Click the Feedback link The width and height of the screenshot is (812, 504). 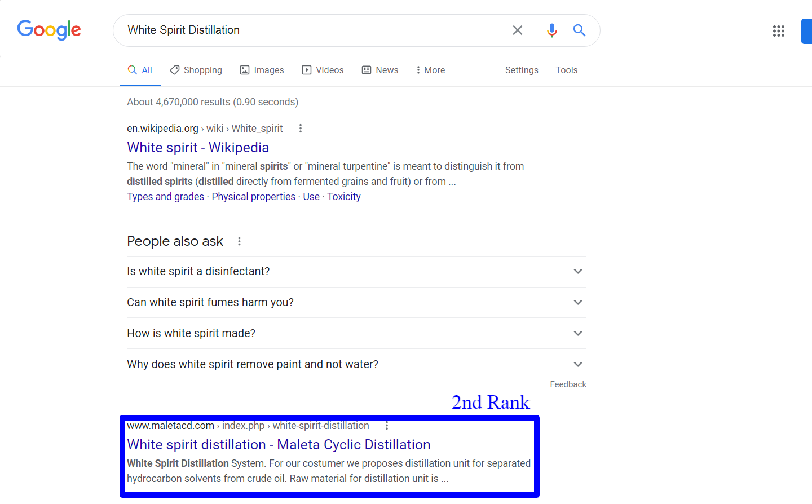point(568,384)
